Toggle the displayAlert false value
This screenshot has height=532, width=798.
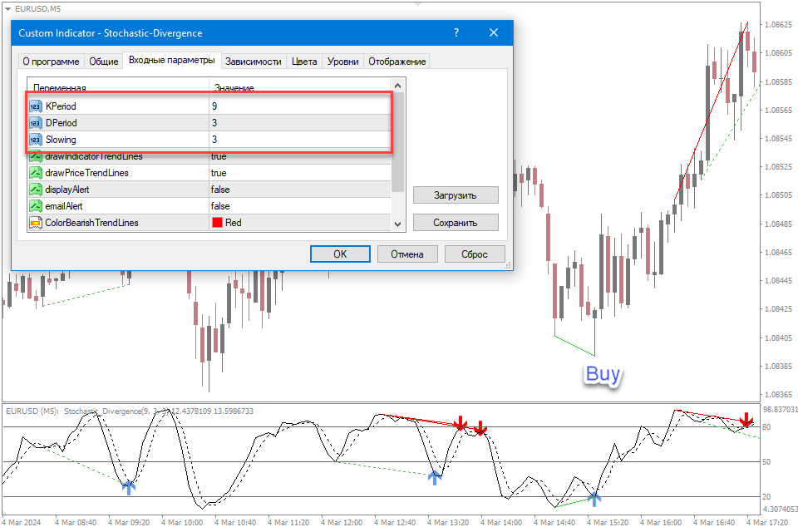click(220, 190)
